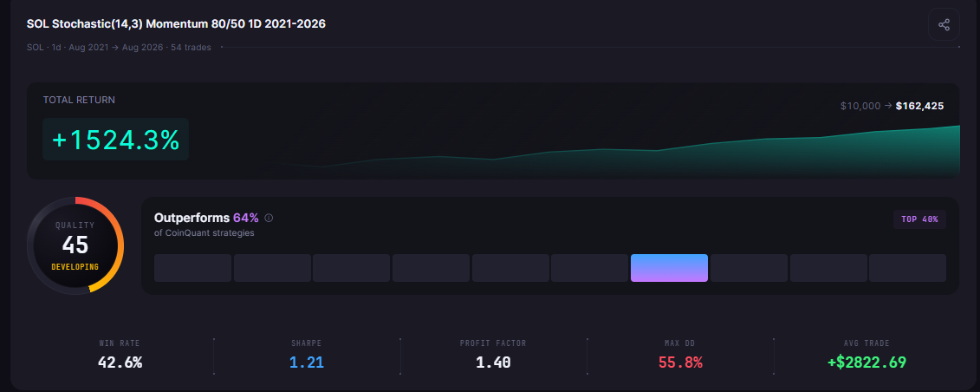Screen dimensions: 980x392
Task: Click the Quality 45 score gauge
Action: pyautogui.click(x=75, y=245)
